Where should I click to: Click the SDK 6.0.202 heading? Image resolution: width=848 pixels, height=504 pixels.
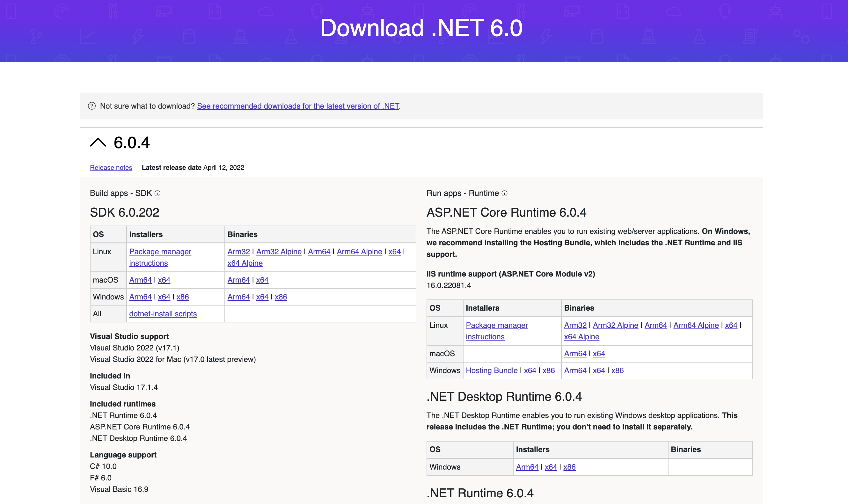click(124, 212)
